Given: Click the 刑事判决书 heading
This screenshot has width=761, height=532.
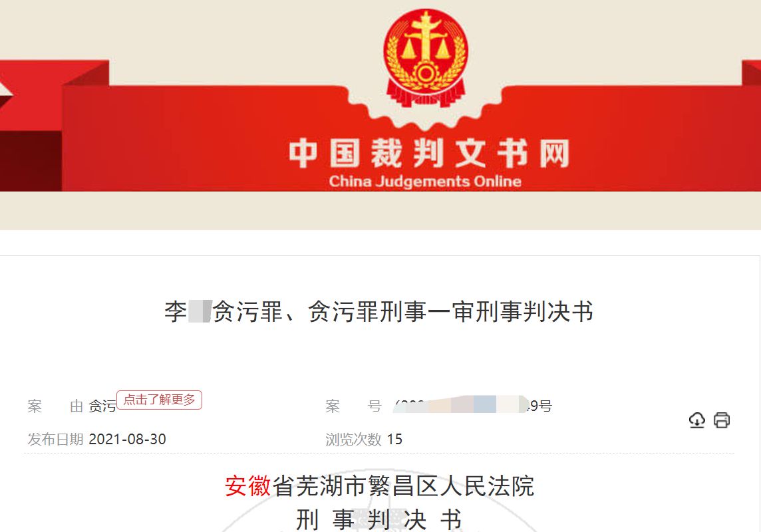Looking at the screenshot, I should pos(379,520).
